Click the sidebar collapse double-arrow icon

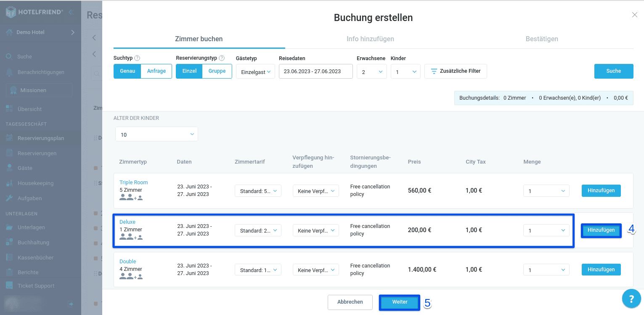71,12
